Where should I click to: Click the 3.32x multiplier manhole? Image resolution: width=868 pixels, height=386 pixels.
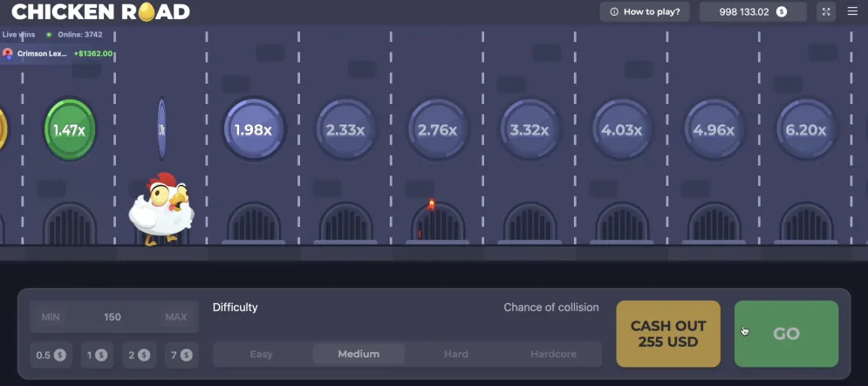point(530,130)
